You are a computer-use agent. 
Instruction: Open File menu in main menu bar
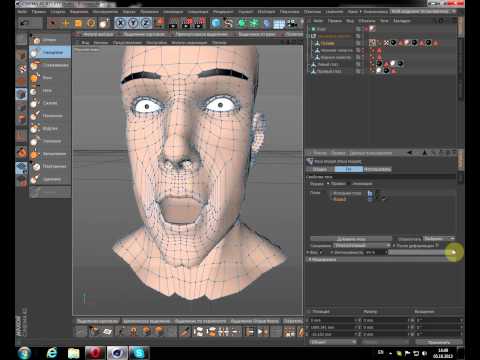point(22,11)
